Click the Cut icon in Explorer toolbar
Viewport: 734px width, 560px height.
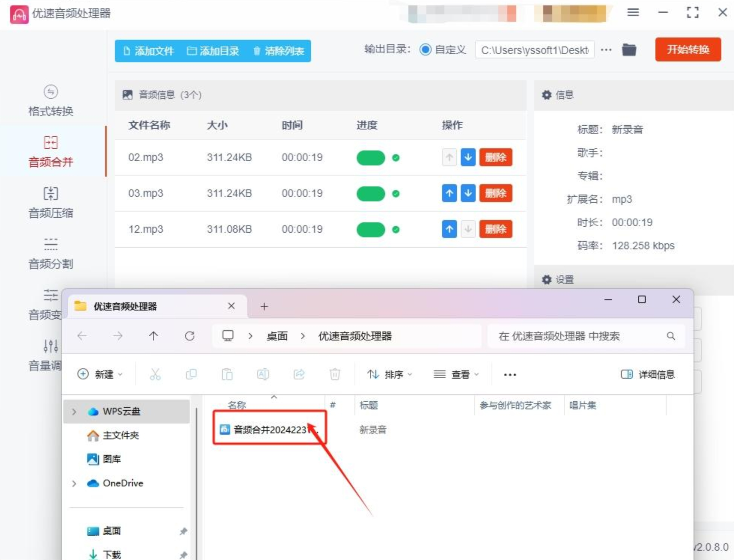click(155, 374)
